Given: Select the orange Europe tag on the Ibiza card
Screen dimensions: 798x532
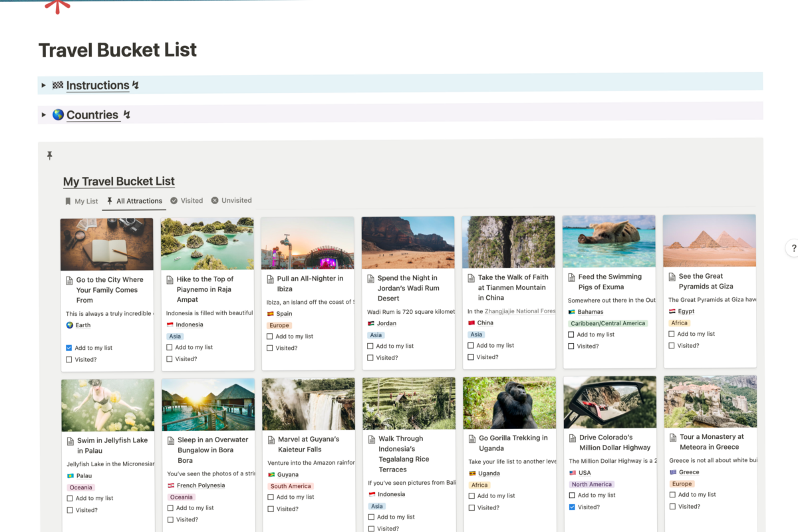Looking at the screenshot, I should [x=279, y=325].
